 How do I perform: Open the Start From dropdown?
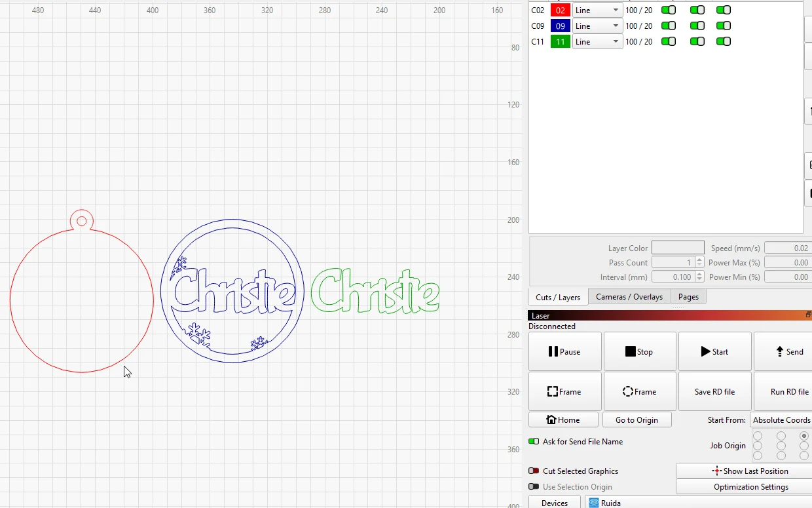coord(781,420)
